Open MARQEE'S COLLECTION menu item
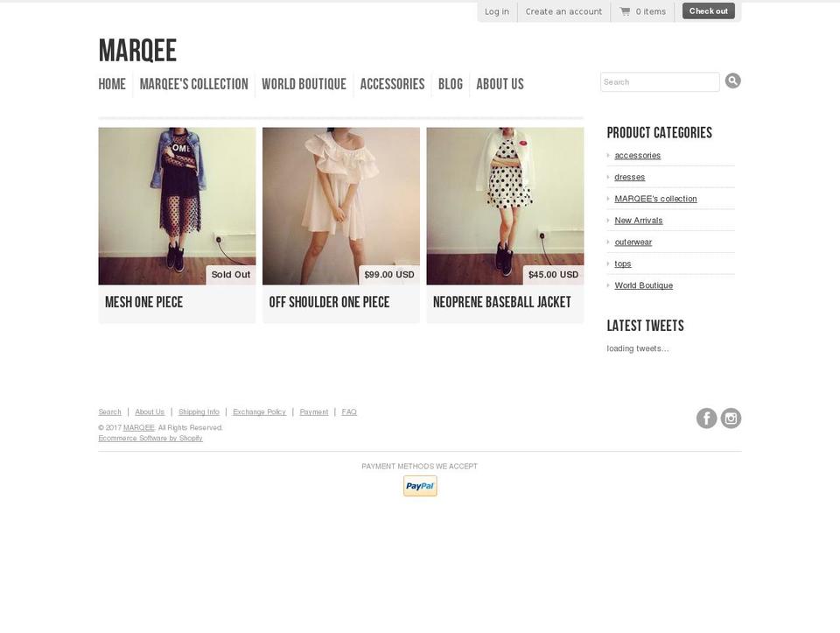 click(194, 84)
